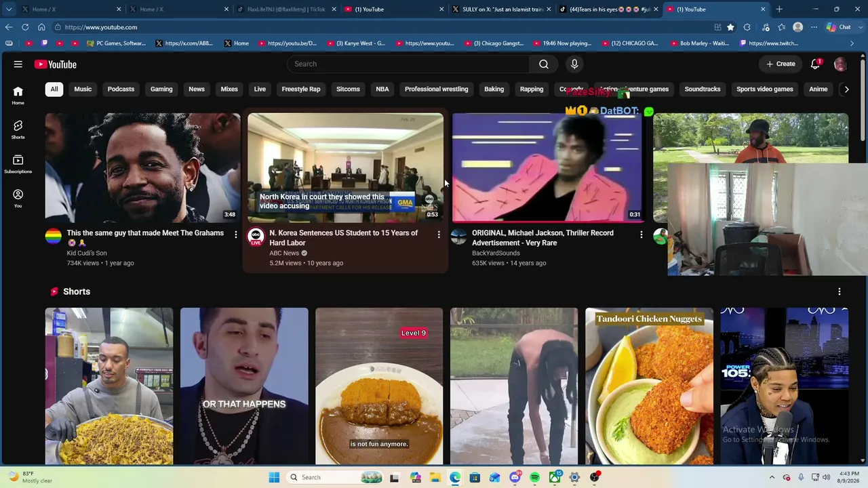Play the Michael Jackson Thriller thumbnail
Image resolution: width=868 pixels, height=488 pixels.
(x=547, y=167)
